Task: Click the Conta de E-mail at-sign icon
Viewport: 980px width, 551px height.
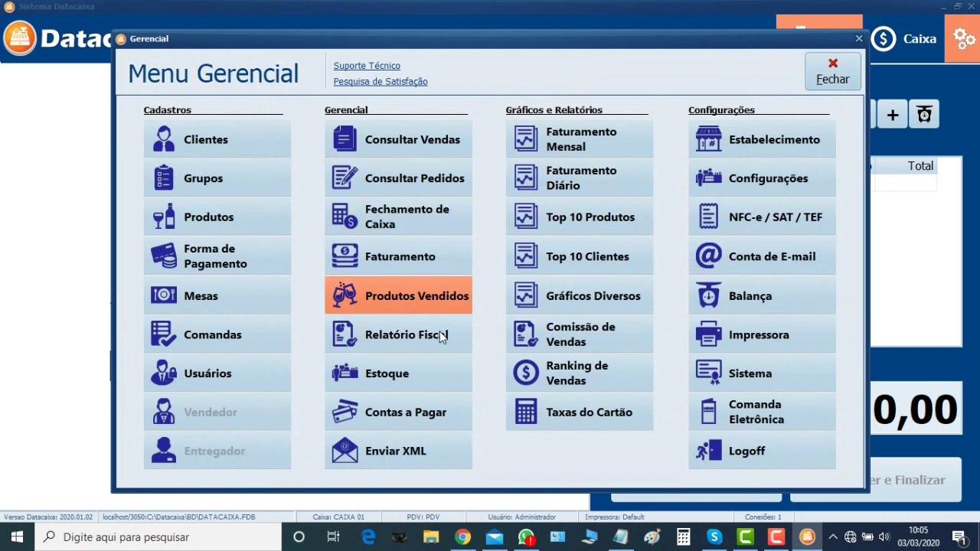Action: pyautogui.click(x=708, y=256)
